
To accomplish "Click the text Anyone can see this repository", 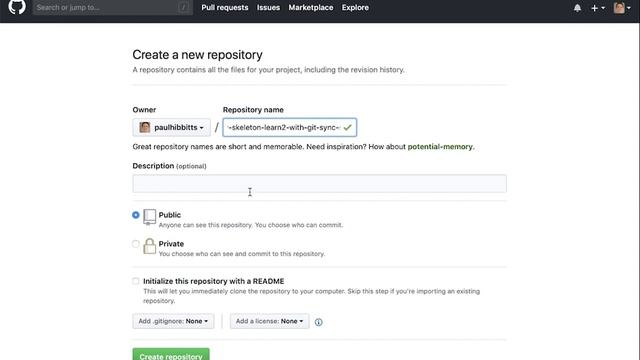I will point(206,225).
